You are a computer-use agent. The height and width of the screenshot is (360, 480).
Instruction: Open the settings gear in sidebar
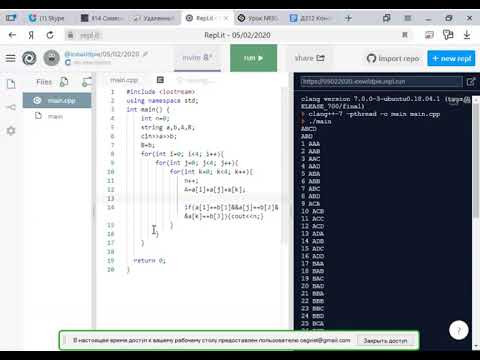coord(11,130)
